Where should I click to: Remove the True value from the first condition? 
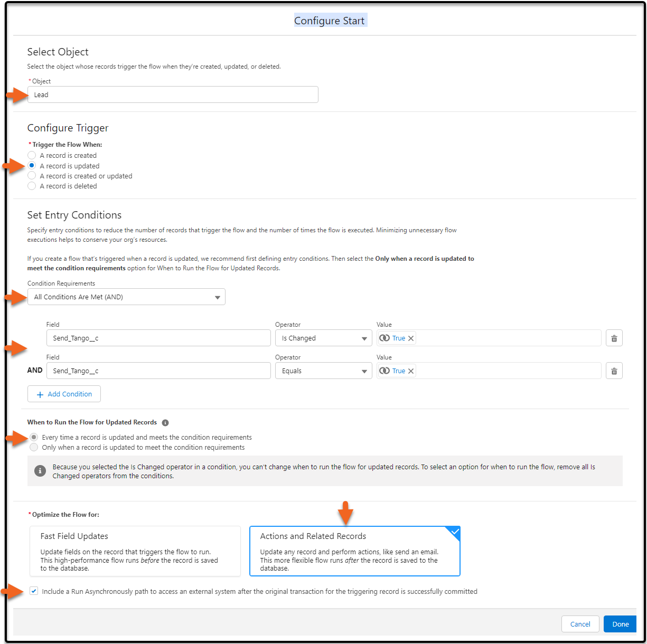(x=411, y=338)
